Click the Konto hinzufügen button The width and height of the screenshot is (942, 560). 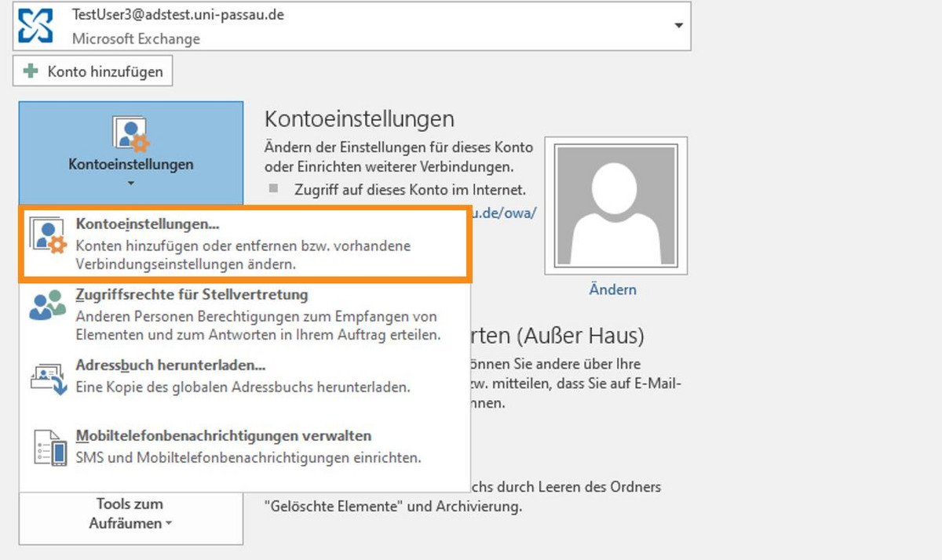pos(93,71)
